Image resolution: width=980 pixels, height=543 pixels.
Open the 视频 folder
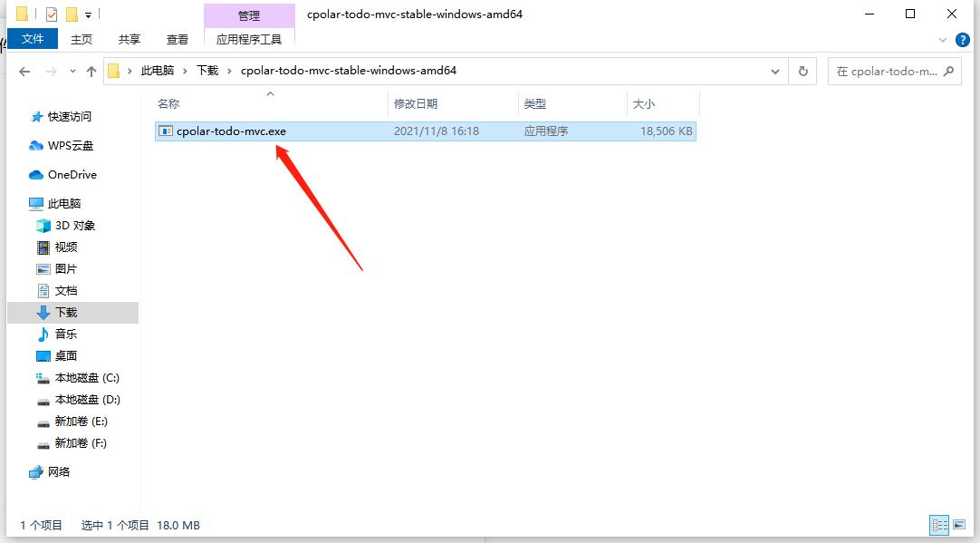click(x=65, y=247)
